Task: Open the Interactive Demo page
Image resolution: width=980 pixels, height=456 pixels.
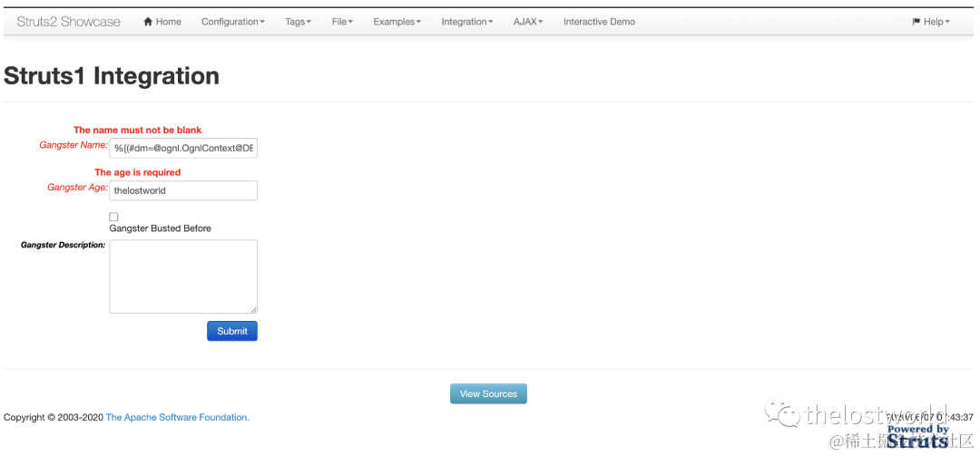Action: [x=599, y=22]
